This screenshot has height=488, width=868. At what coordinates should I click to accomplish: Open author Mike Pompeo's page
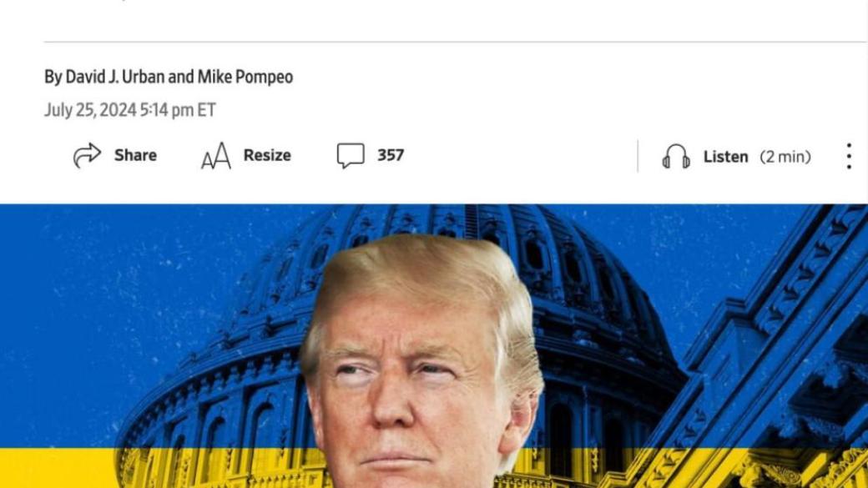(245, 77)
